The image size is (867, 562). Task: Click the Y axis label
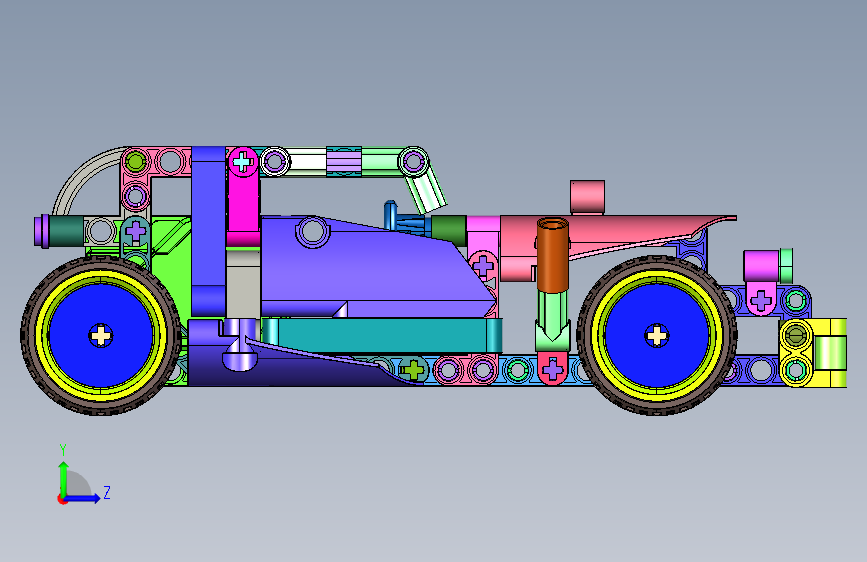tap(63, 449)
